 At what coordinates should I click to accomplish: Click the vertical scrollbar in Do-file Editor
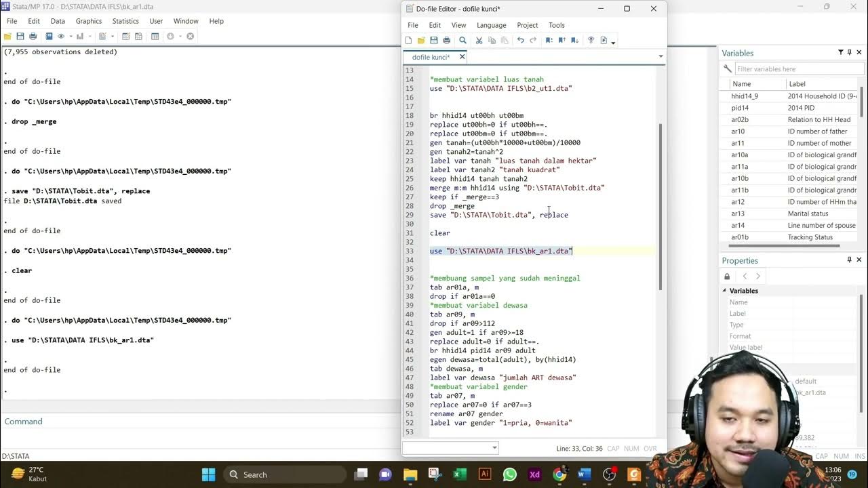pos(660,207)
